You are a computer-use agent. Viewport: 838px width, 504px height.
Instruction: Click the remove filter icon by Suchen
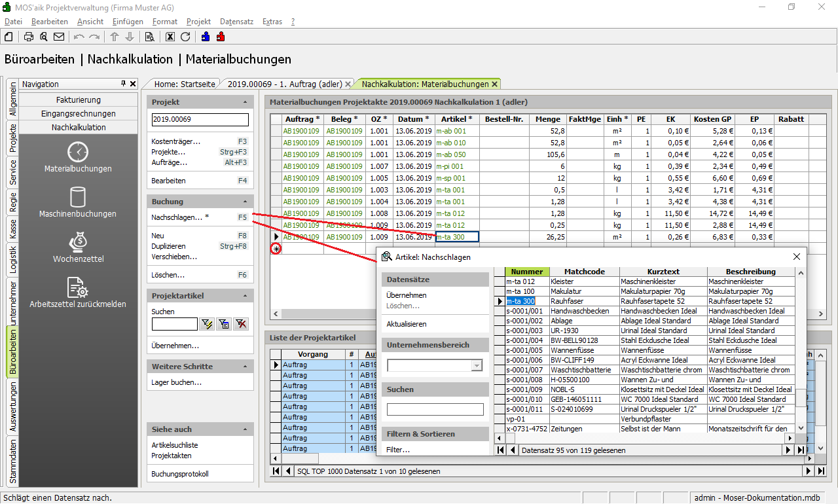(242, 323)
